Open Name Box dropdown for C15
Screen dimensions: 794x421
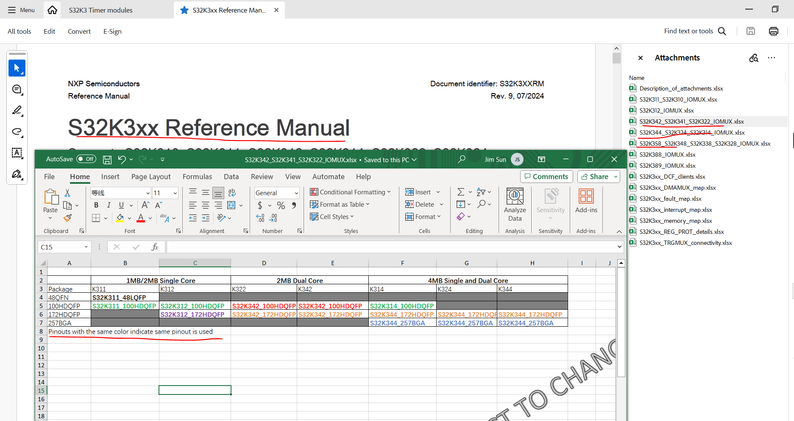click(86, 247)
